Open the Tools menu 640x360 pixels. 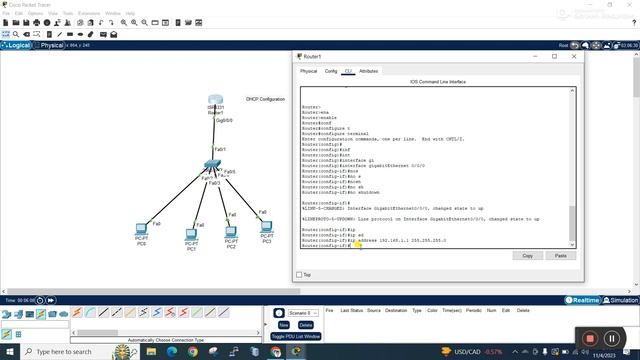coord(68,13)
